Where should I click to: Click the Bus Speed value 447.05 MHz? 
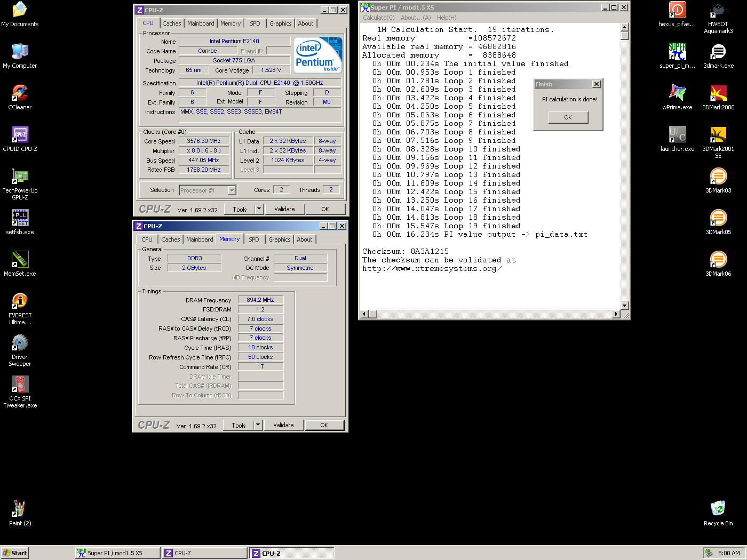pyautogui.click(x=204, y=160)
